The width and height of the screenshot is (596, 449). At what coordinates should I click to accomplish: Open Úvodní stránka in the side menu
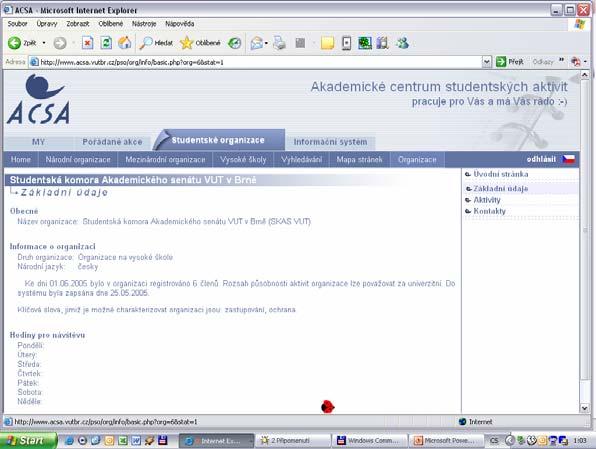(501, 174)
